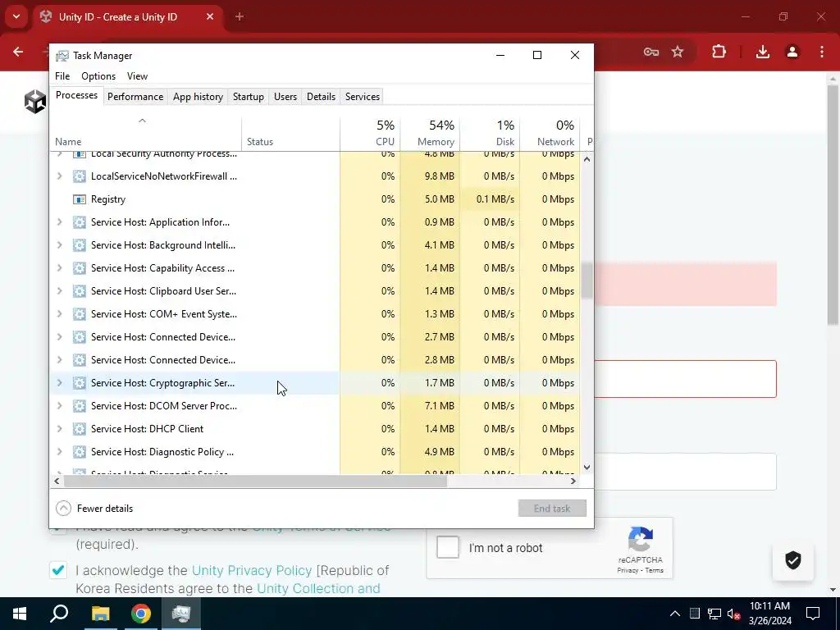Open reCAPTCHA Privacy link
The height and width of the screenshot is (630, 840).
point(628,571)
